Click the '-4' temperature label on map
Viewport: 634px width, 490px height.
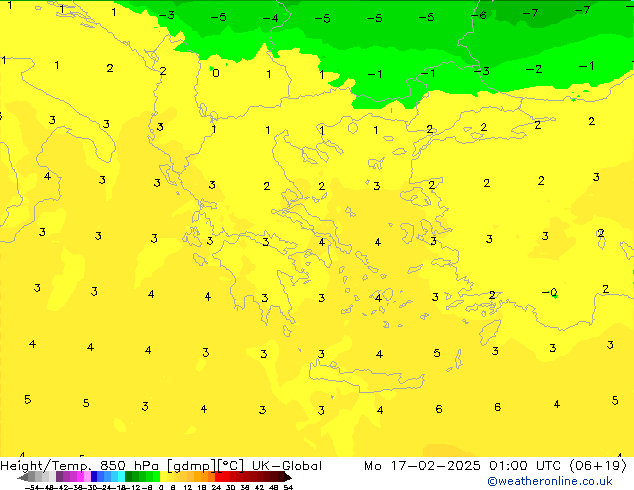[271, 18]
